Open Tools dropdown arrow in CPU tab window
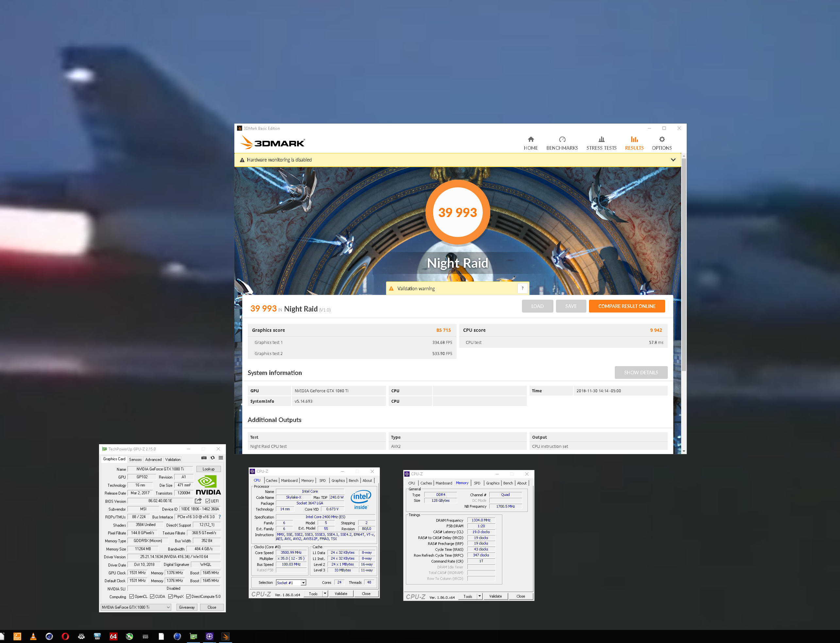The image size is (840, 643). 325,593
